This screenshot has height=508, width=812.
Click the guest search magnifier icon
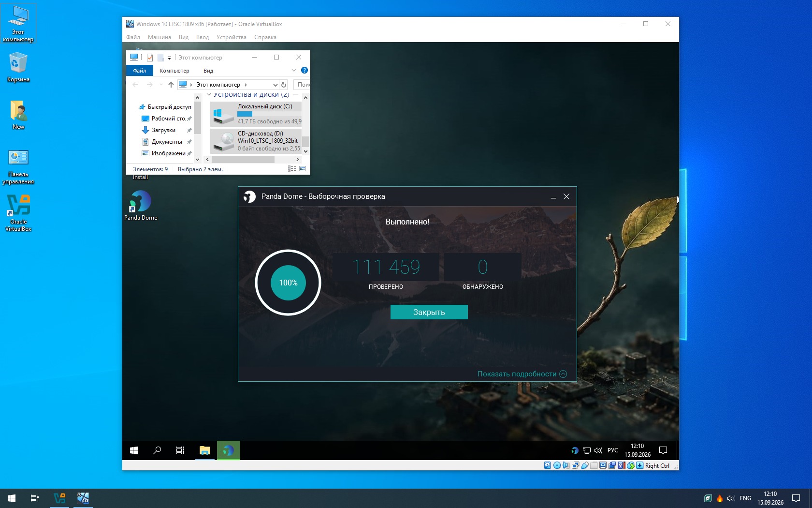click(157, 450)
